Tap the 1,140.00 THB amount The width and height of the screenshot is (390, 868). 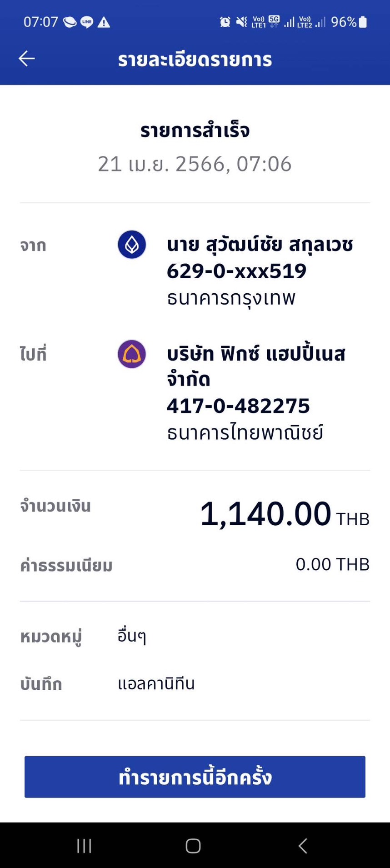(x=285, y=514)
